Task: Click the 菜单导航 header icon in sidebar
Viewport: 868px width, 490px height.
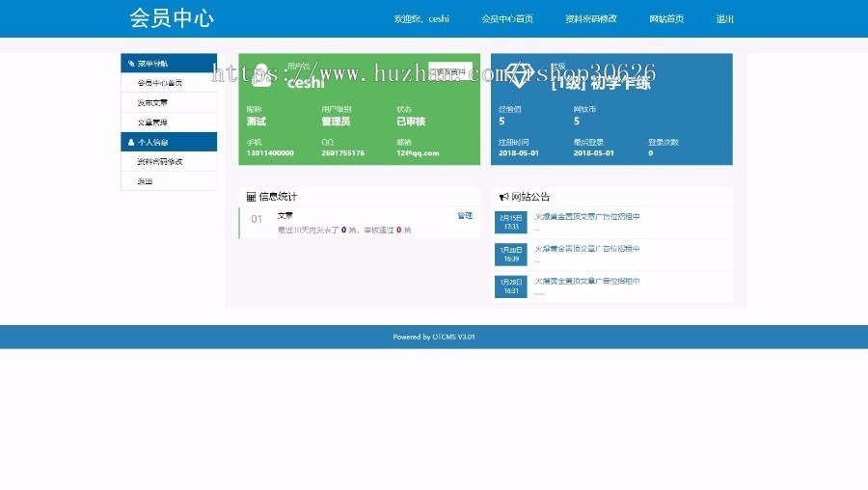Action: coord(131,64)
